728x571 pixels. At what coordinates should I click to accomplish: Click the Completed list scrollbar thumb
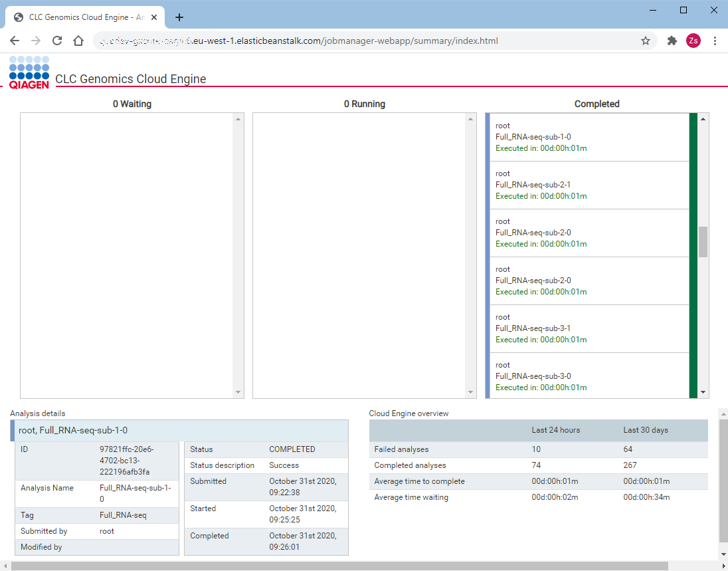point(703,242)
